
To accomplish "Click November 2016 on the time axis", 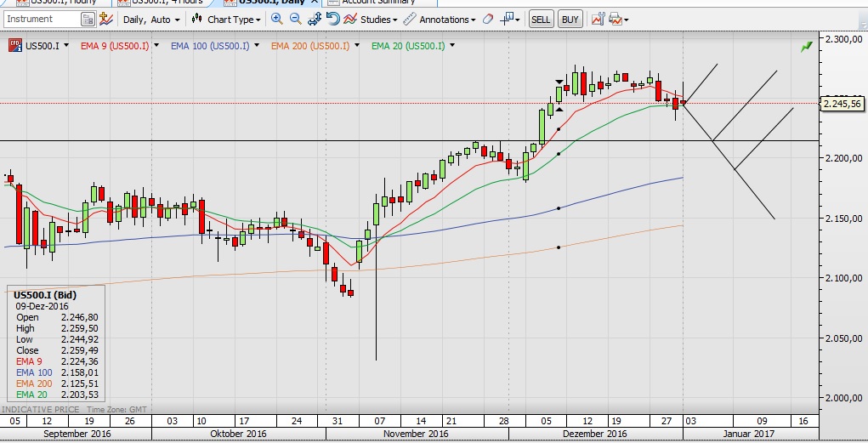I will coord(416,434).
